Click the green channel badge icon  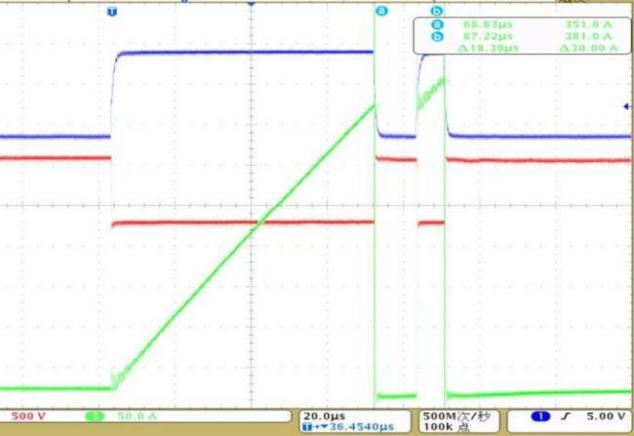click(x=96, y=414)
